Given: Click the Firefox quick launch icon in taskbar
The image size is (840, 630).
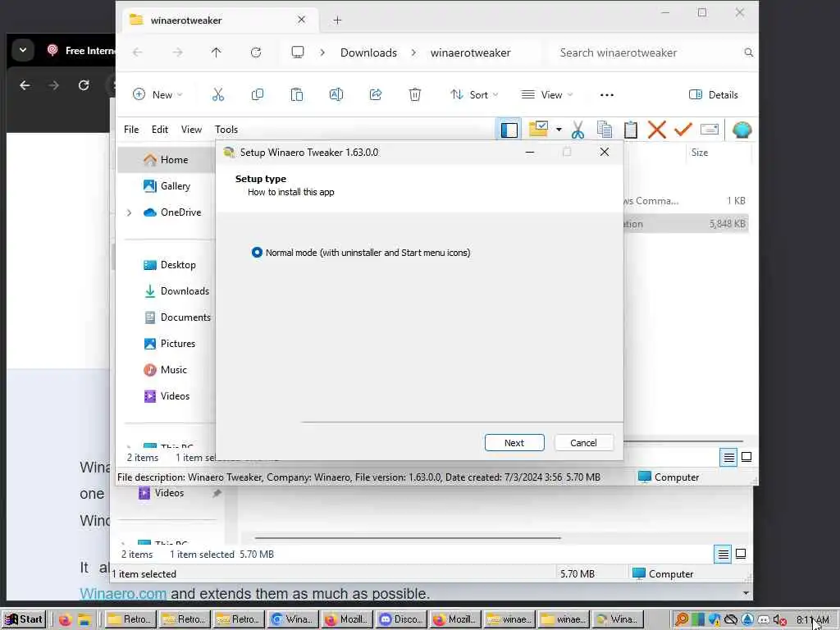Looking at the screenshot, I should (x=66, y=620).
